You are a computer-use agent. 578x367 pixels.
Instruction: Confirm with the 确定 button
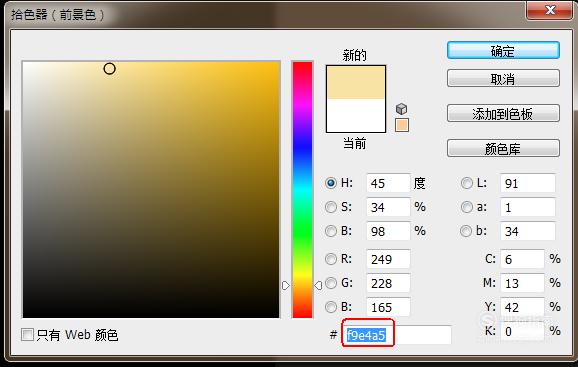pyautogui.click(x=503, y=50)
